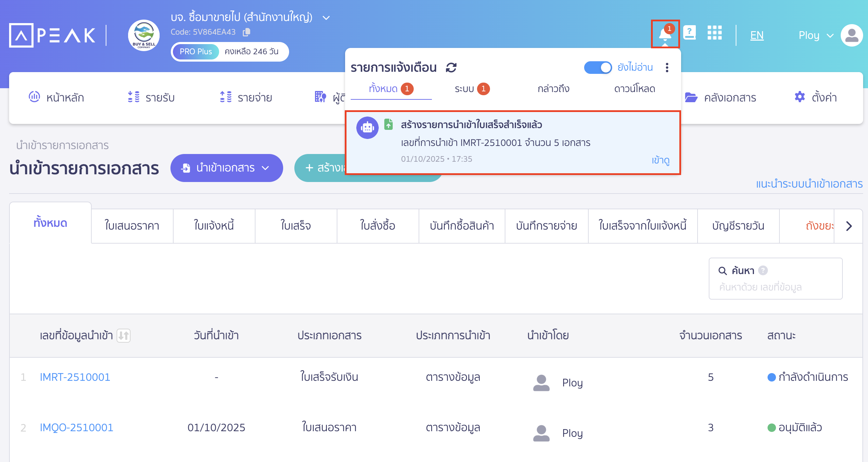
Task: Open the apps grid icon
Action: [x=715, y=33]
